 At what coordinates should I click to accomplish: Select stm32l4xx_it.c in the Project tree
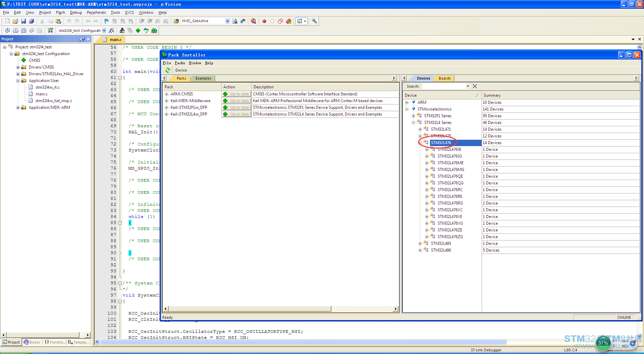coord(48,87)
